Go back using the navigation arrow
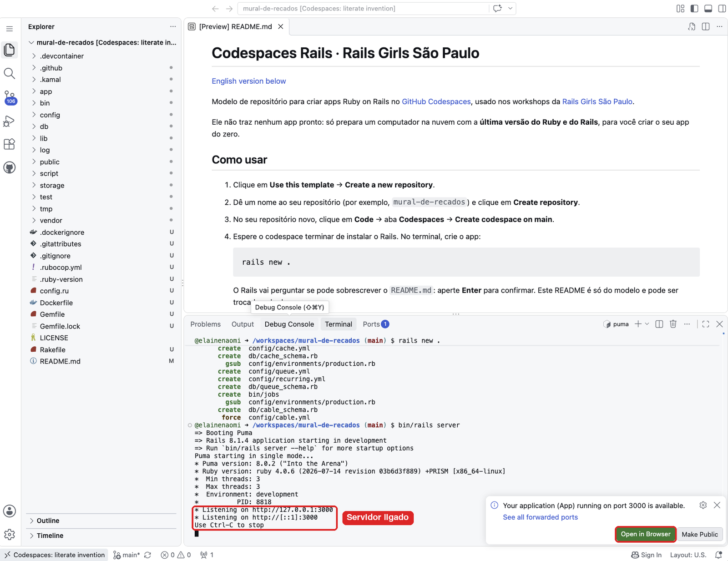 tap(215, 8)
